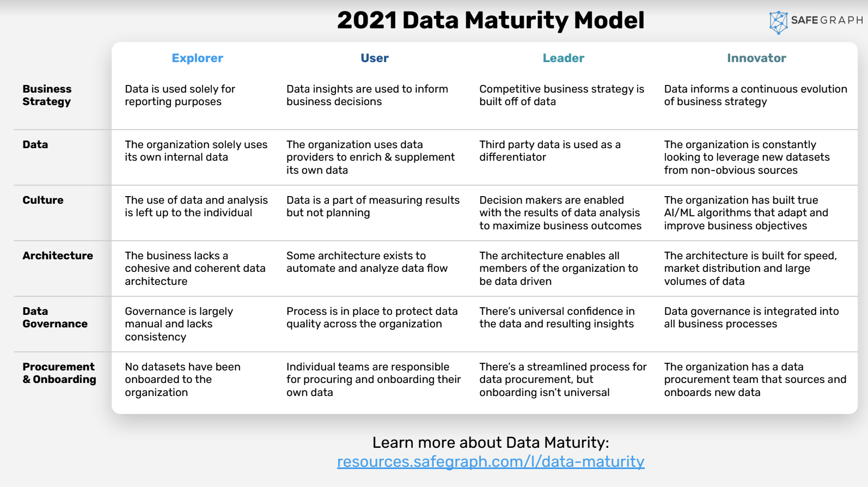The height and width of the screenshot is (487, 868).
Task: Select the Architecture row label
Action: [x=58, y=255]
